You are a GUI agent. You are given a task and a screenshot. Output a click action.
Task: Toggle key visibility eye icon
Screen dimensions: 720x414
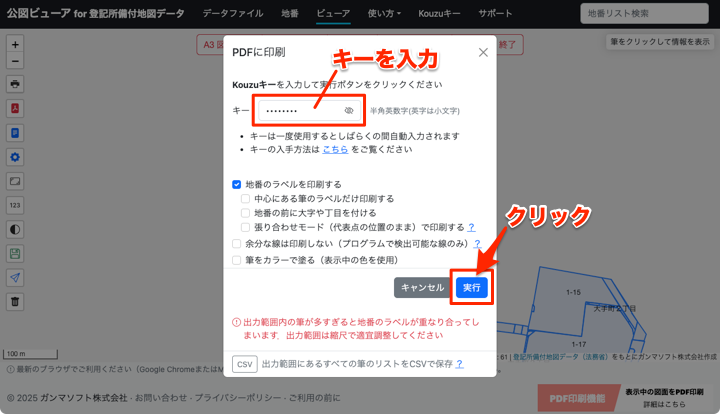click(349, 111)
